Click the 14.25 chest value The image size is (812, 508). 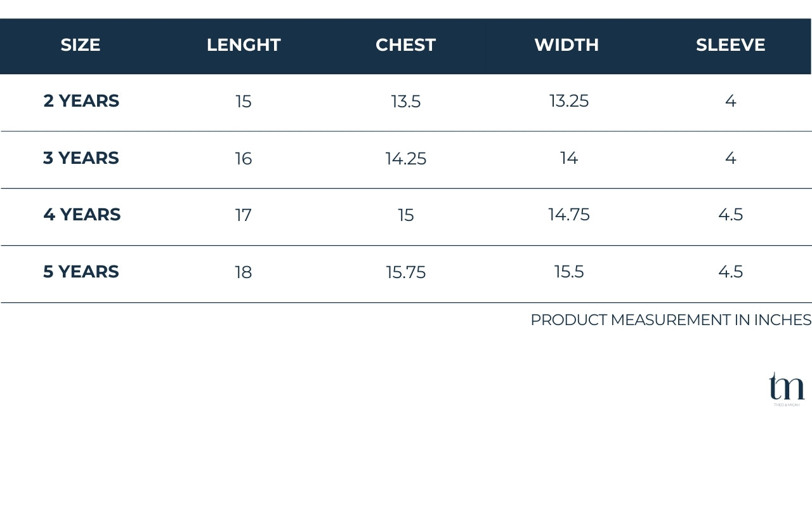coord(406,159)
